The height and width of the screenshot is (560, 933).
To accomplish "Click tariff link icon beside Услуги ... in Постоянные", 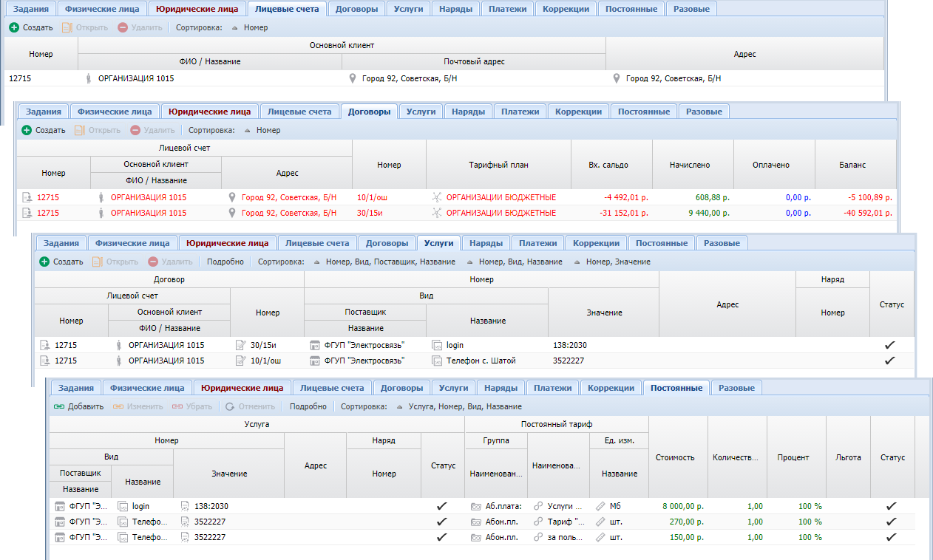I will click(538, 506).
